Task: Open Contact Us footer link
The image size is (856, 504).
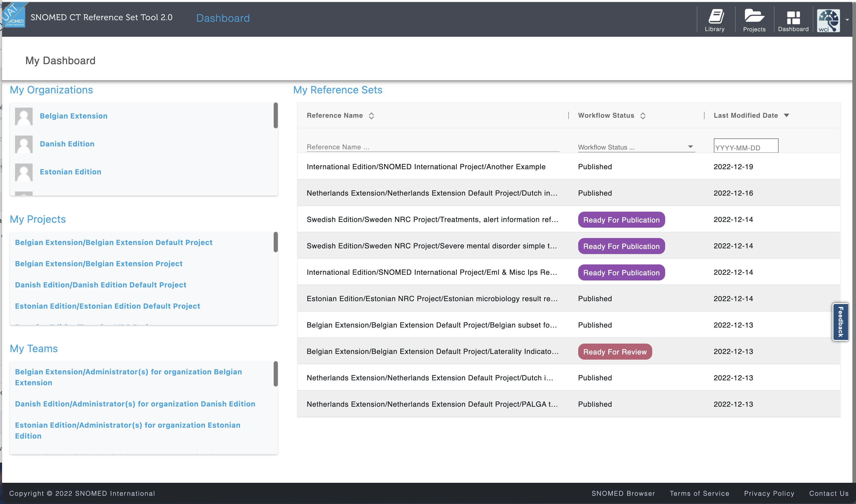Action: tap(829, 493)
